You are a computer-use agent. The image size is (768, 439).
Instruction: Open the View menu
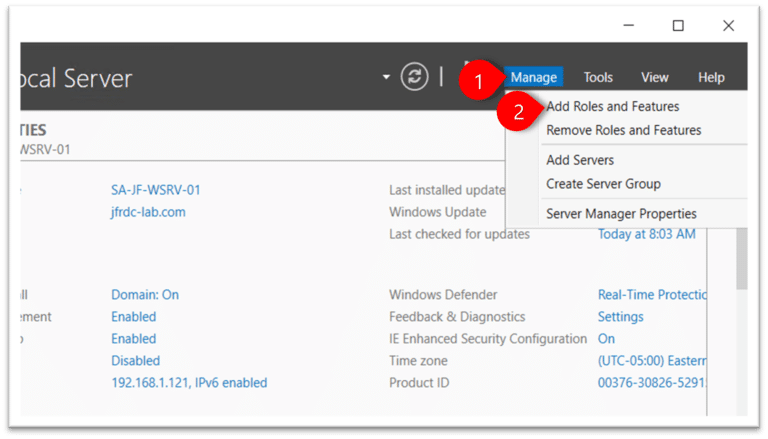coord(654,77)
